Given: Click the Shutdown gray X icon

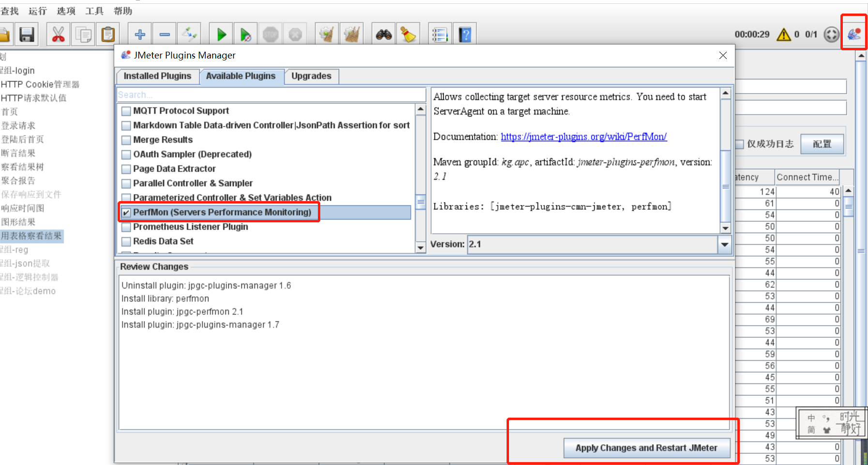Looking at the screenshot, I should coord(295,34).
